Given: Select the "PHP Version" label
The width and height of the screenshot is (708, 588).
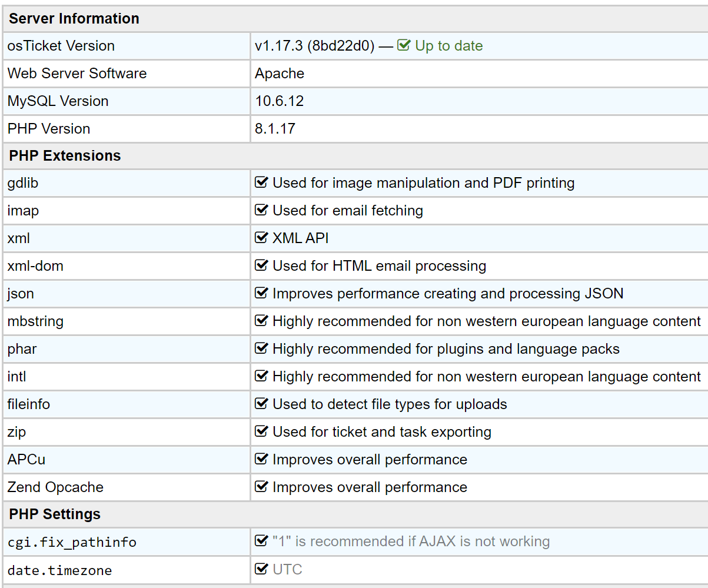Looking at the screenshot, I should [49, 129].
